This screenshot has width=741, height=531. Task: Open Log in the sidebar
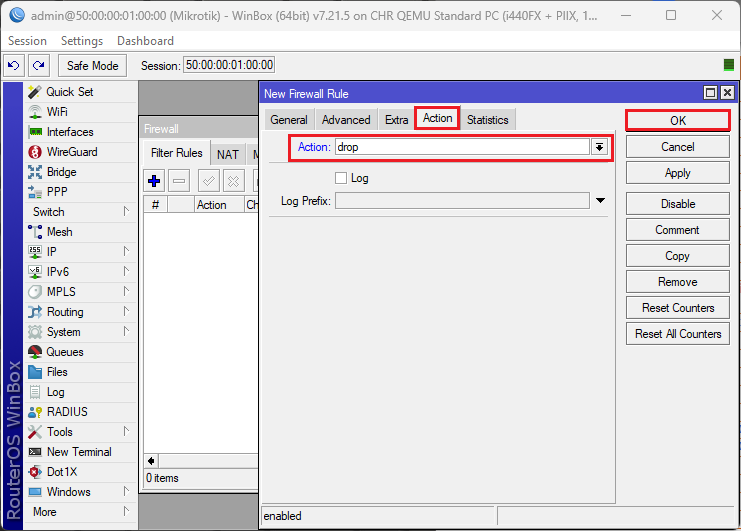tap(81, 392)
